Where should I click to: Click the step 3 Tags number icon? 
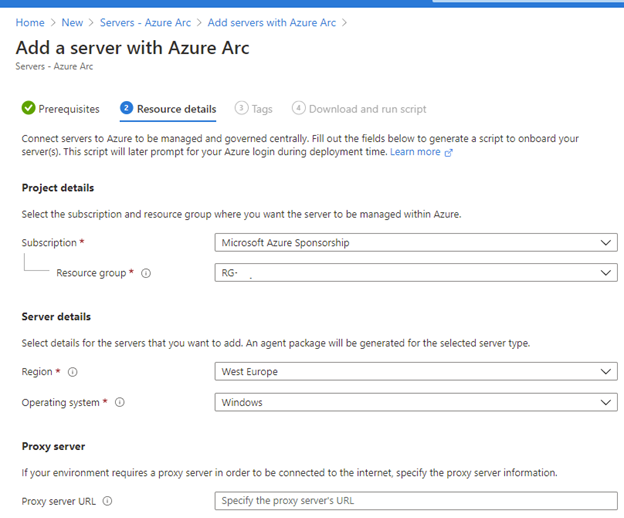(241, 108)
